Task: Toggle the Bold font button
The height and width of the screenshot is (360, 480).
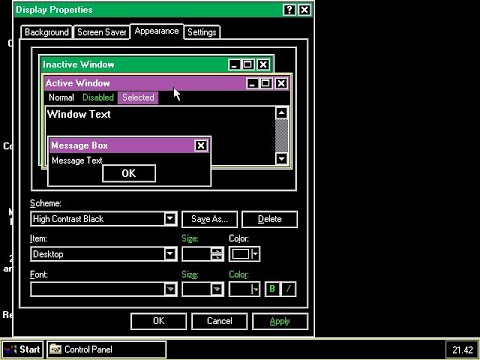Action: pyautogui.click(x=272, y=289)
